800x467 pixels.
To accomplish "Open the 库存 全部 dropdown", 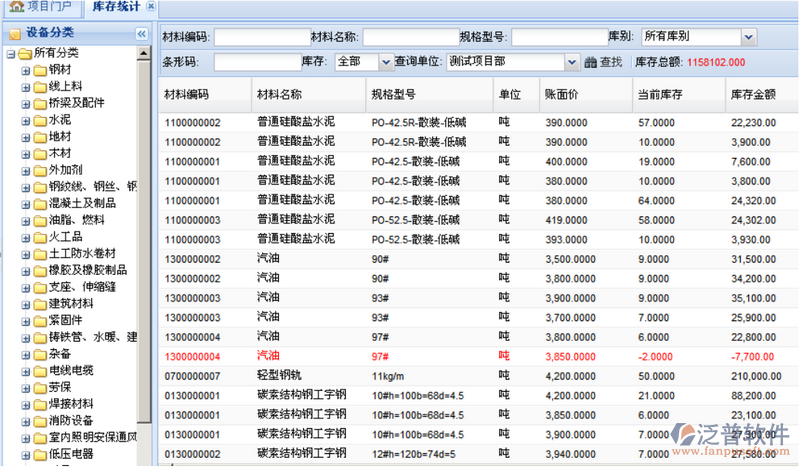I will (387, 62).
